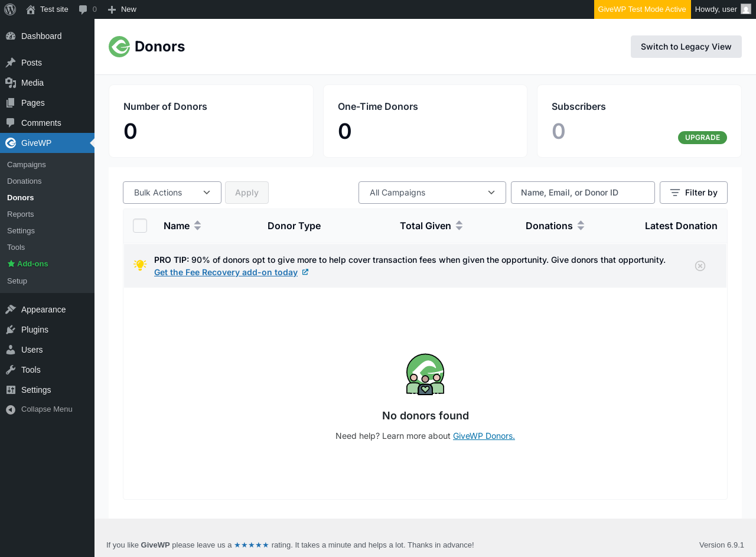Open the Bulk Actions dropdown
The width and height of the screenshot is (756, 557).
point(172,193)
